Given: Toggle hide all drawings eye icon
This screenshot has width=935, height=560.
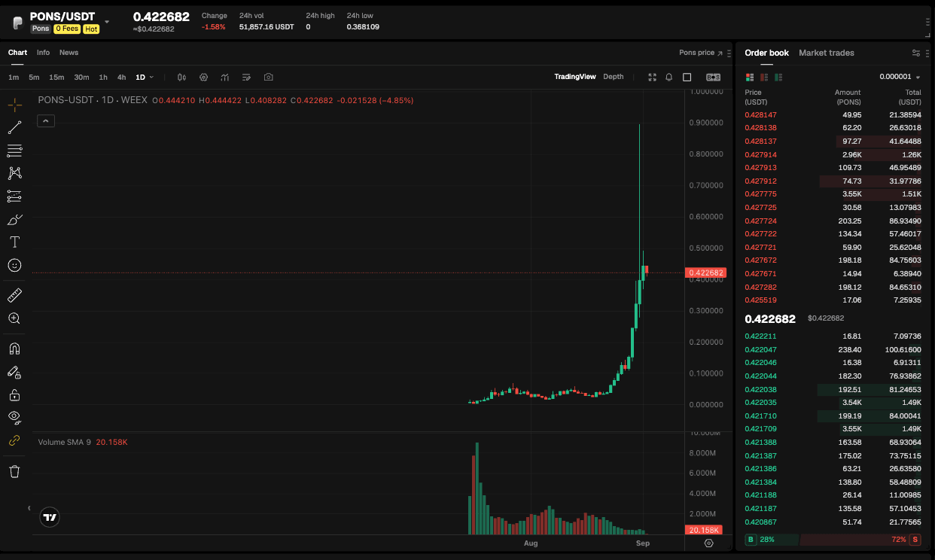Looking at the screenshot, I should [14, 417].
